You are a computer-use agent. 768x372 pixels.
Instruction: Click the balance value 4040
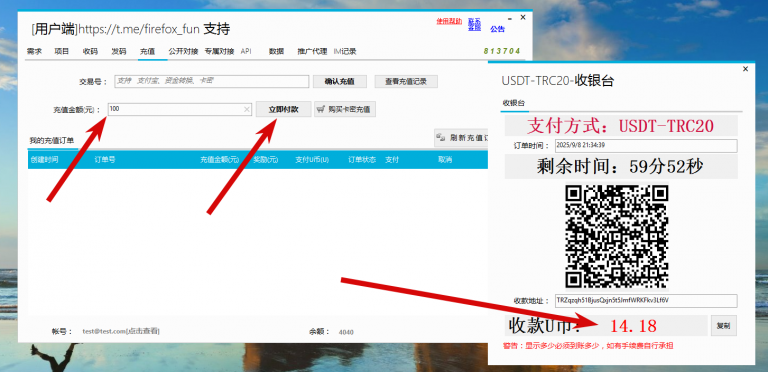pos(346,332)
